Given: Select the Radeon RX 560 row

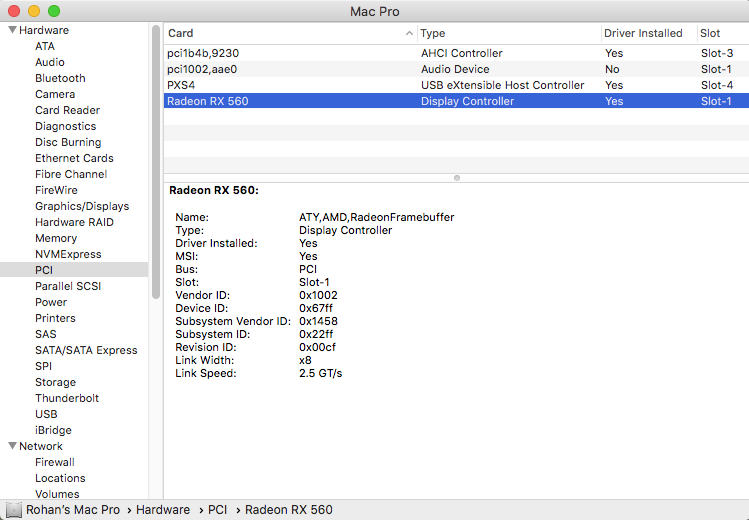Looking at the screenshot, I should (456, 101).
